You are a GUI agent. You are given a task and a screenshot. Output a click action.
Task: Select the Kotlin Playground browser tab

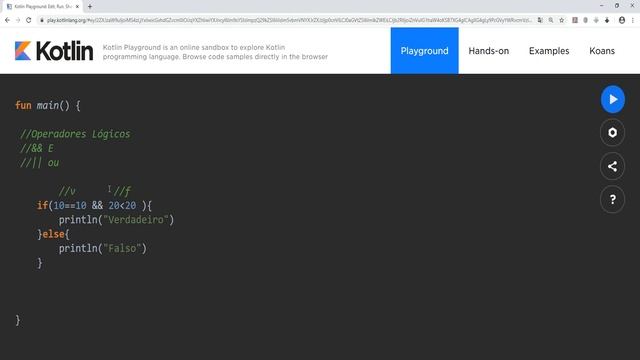click(x=41, y=7)
